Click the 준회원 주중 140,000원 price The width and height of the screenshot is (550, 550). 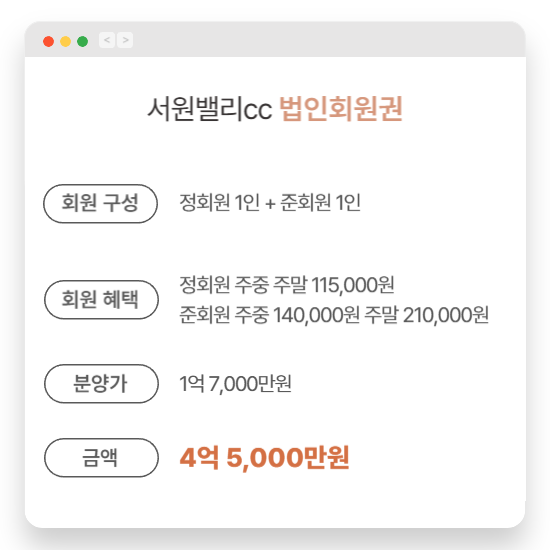click(x=269, y=315)
